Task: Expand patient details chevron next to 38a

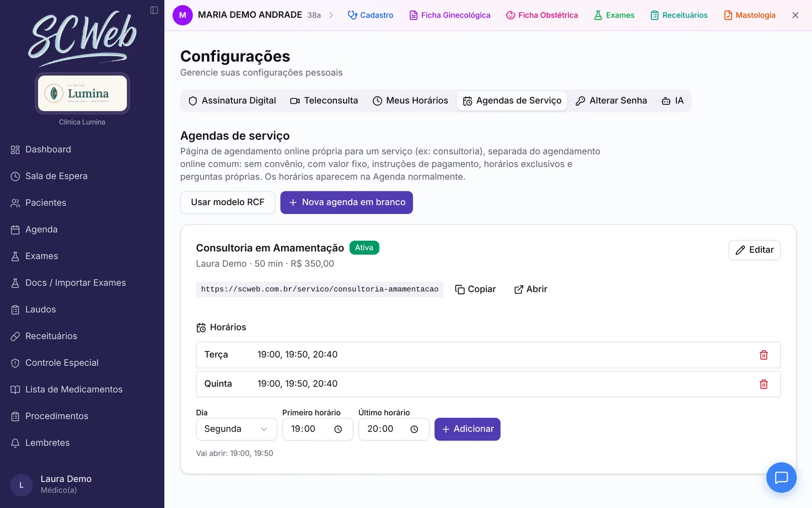Action: coord(331,15)
